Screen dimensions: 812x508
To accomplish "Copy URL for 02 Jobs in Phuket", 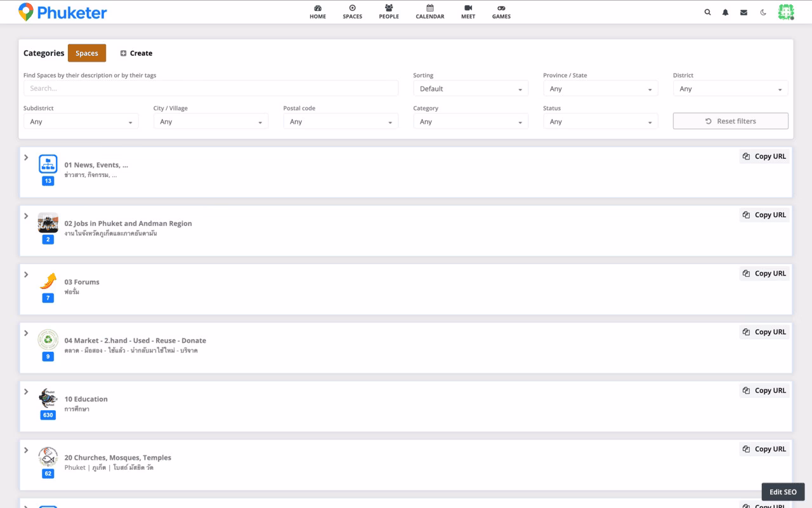I will (x=764, y=215).
